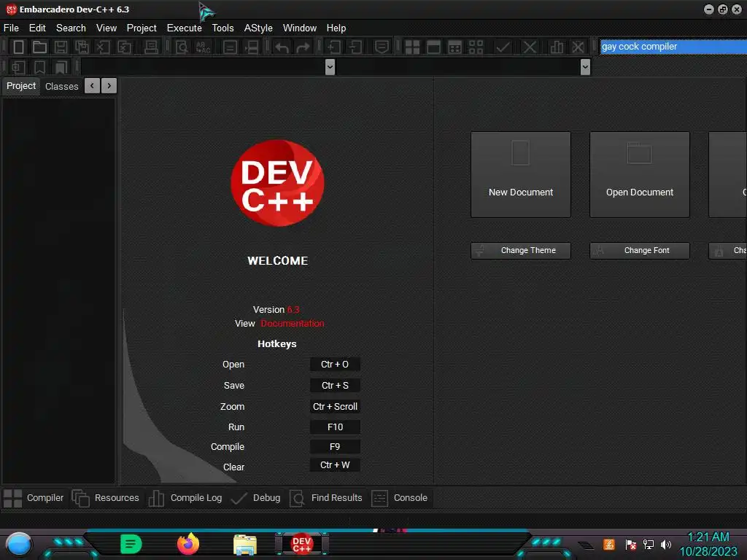This screenshot has width=747, height=560.
Task: Click the Replace text toolbar icon
Action: [x=203, y=47]
